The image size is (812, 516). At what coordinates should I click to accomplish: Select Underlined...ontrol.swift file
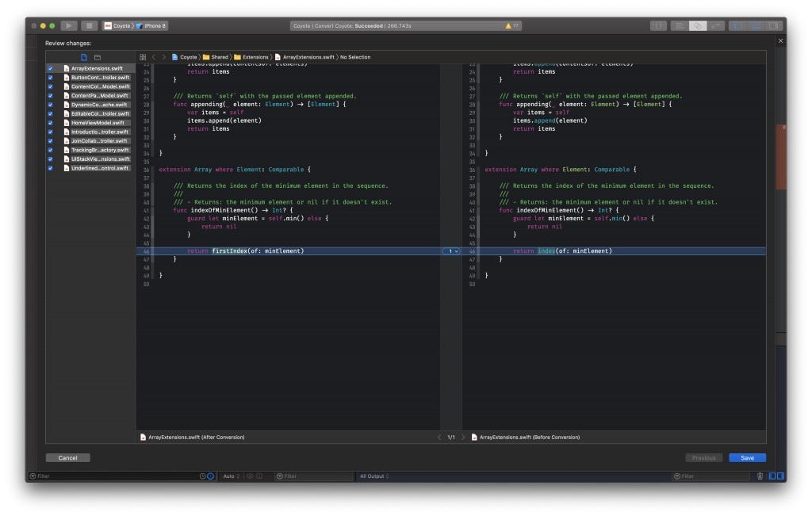(96, 168)
